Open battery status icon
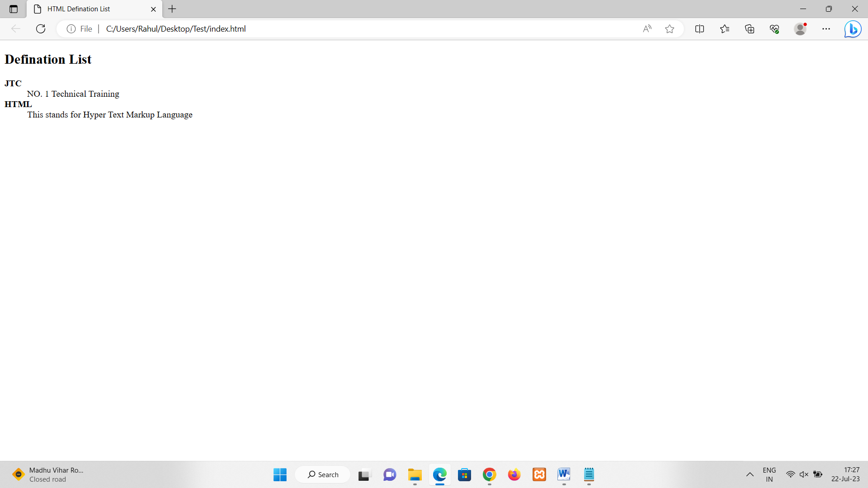The height and width of the screenshot is (488, 868). coord(818,474)
